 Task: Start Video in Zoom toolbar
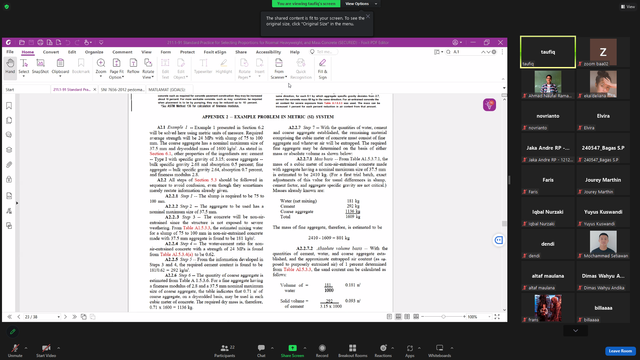(x=46, y=350)
